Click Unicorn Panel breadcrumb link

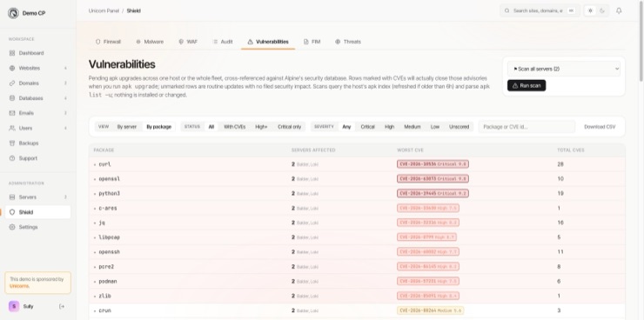coord(104,10)
